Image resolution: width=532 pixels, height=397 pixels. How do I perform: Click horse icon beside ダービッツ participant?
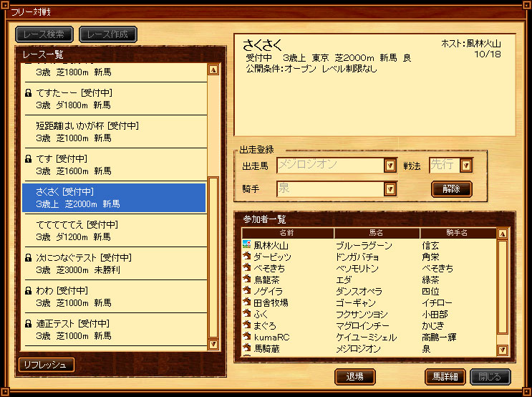tap(246, 256)
